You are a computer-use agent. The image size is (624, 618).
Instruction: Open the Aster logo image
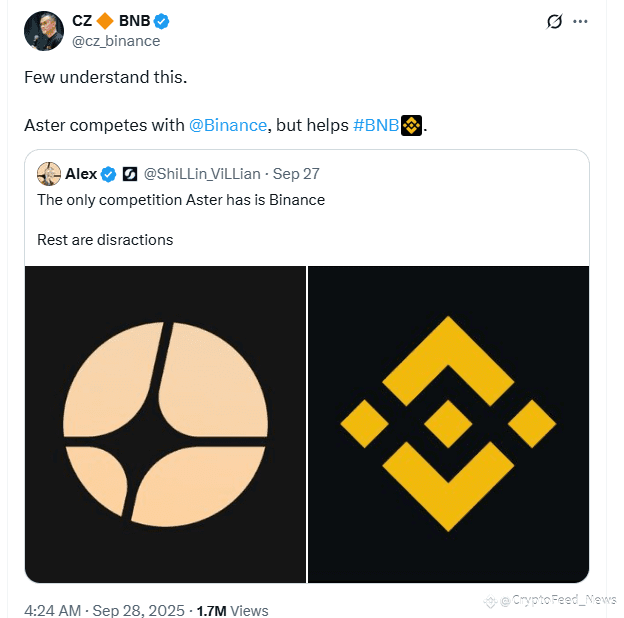click(165, 424)
